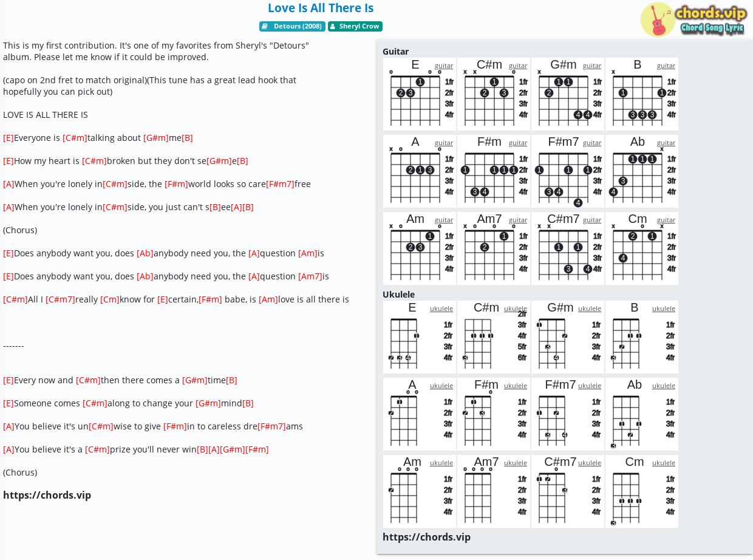Click the chords.vip guitar logo
This screenshot has height=560, width=753.
tap(693, 19)
